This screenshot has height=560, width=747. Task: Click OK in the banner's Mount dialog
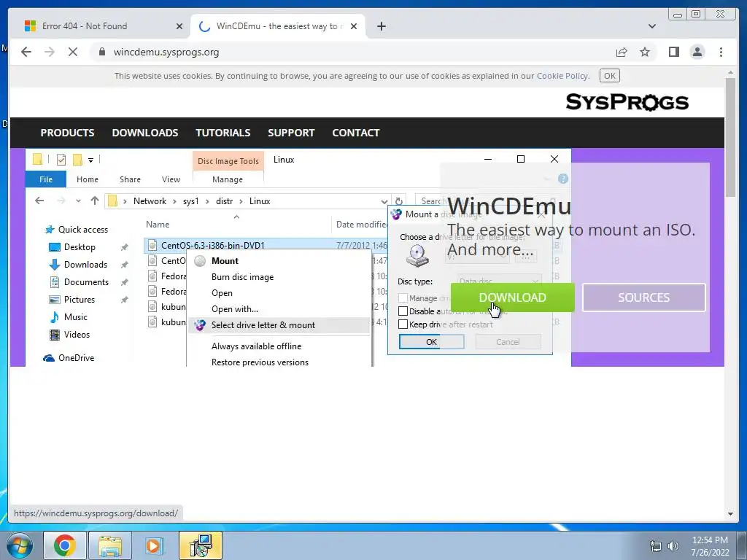coord(431,342)
